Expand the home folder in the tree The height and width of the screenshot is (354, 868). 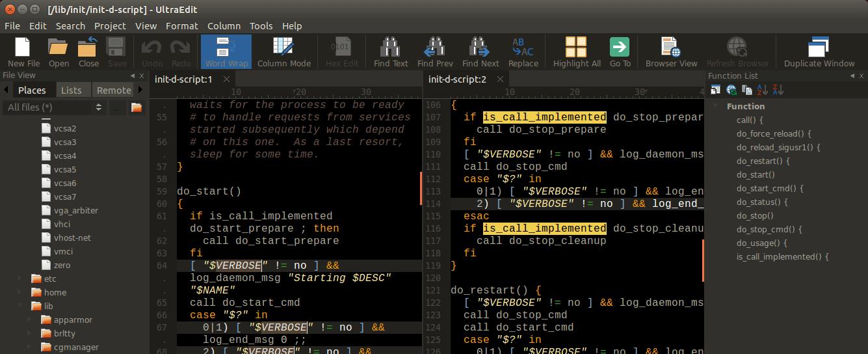[x=20, y=292]
